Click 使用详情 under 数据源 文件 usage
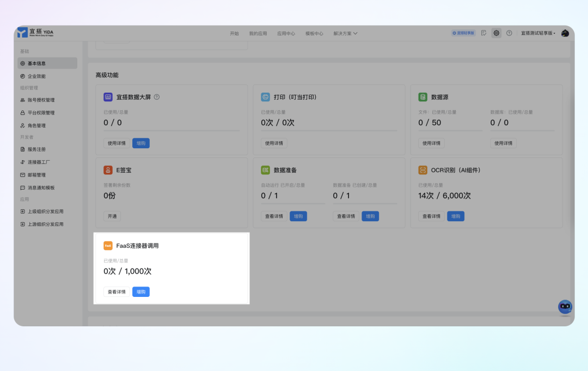Screen dimensions: 588x371 click(431, 143)
